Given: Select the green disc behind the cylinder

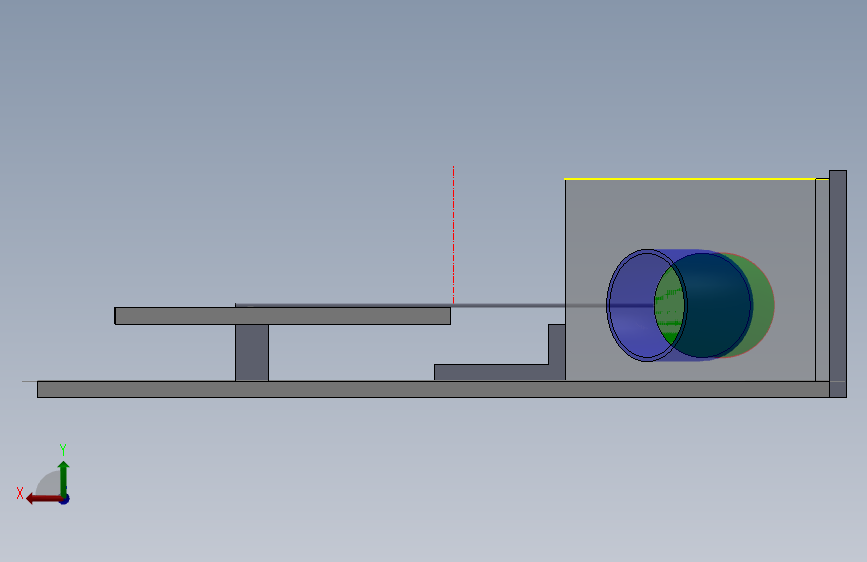Looking at the screenshot, I should pyautogui.click(x=762, y=305).
